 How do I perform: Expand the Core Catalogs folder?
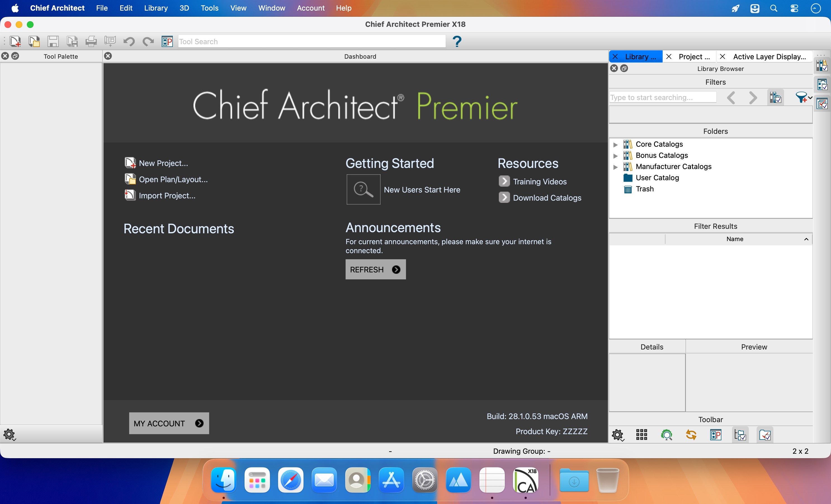coord(615,144)
